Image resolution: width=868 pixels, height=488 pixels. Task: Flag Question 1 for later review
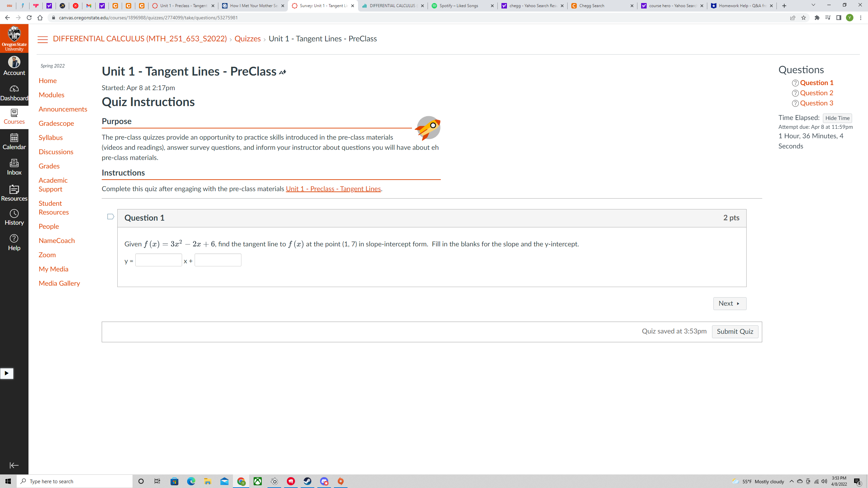coord(111,217)
